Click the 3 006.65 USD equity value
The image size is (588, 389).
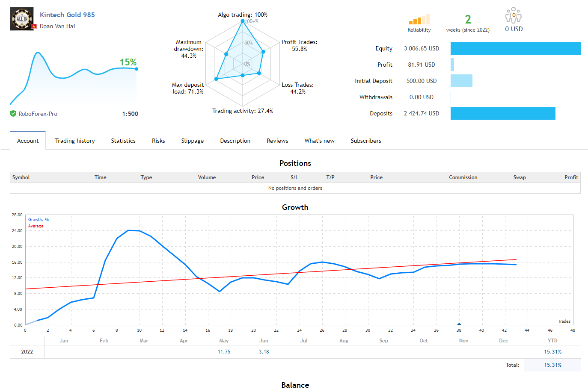[422, 48]
